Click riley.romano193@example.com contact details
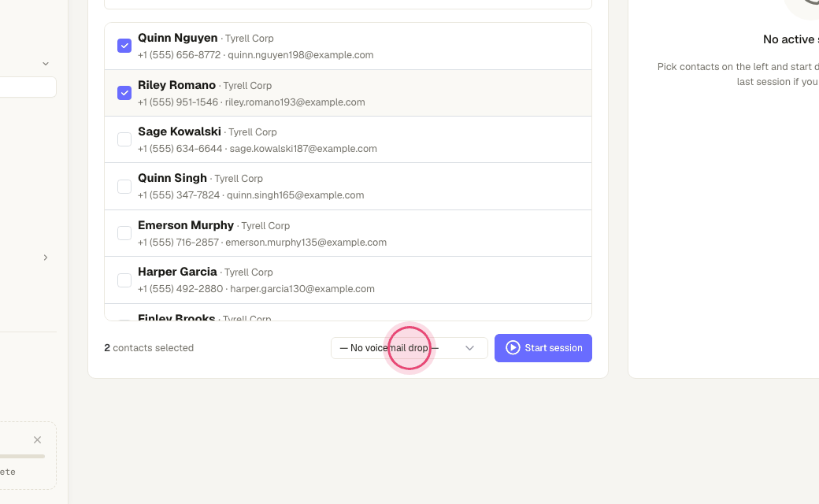Image resolution: width=819 pixels, height=504 pixels. (x=295, y=102)
